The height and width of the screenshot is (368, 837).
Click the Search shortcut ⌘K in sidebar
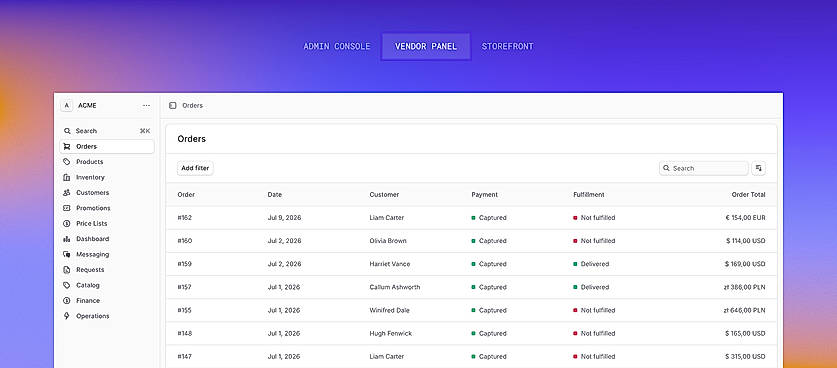(145, 131)
